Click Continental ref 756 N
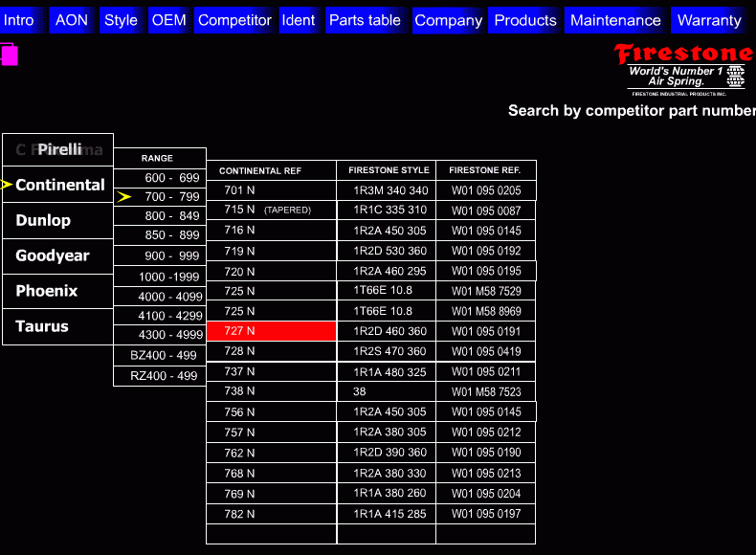 tap(272, 411)
